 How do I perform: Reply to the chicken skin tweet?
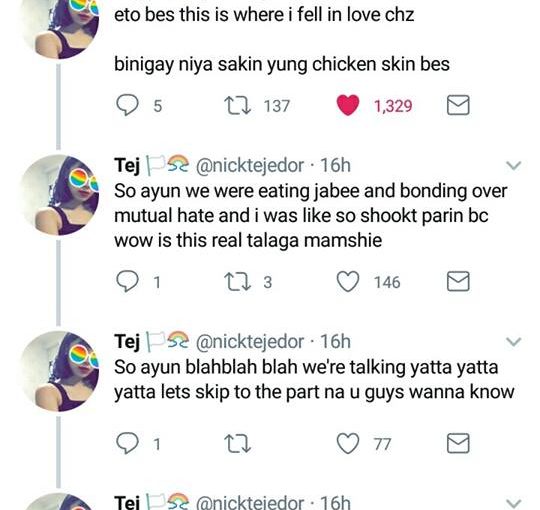[x=127, y=105]
